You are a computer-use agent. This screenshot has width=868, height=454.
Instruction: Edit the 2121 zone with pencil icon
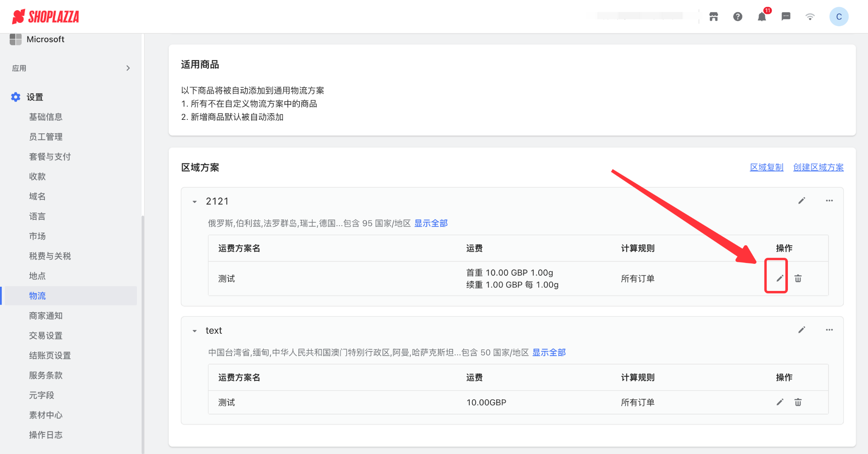[801, 201]
